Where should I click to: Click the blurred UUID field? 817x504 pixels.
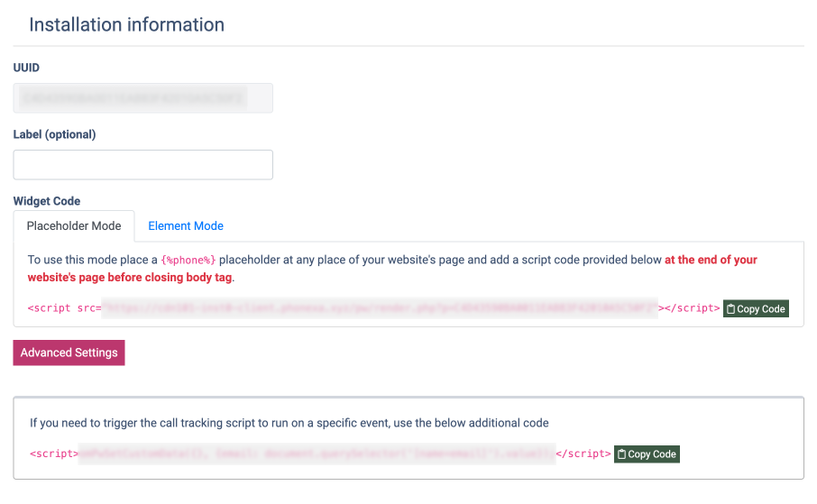[142, 98]
